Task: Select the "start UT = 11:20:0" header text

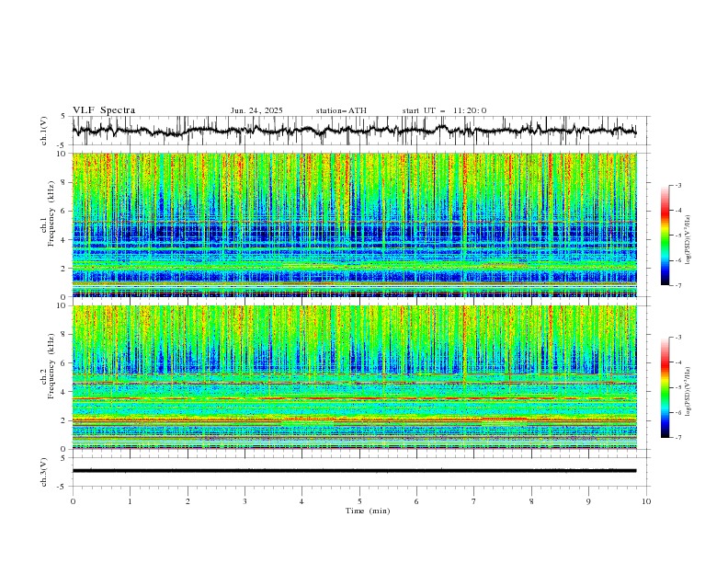Action: point(444,110)
